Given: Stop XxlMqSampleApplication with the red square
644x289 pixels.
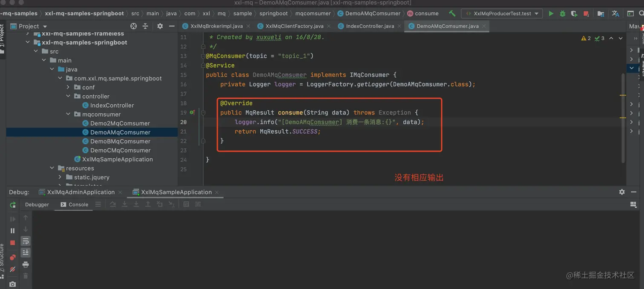Looking at the screenshot, I should [13, 243].
